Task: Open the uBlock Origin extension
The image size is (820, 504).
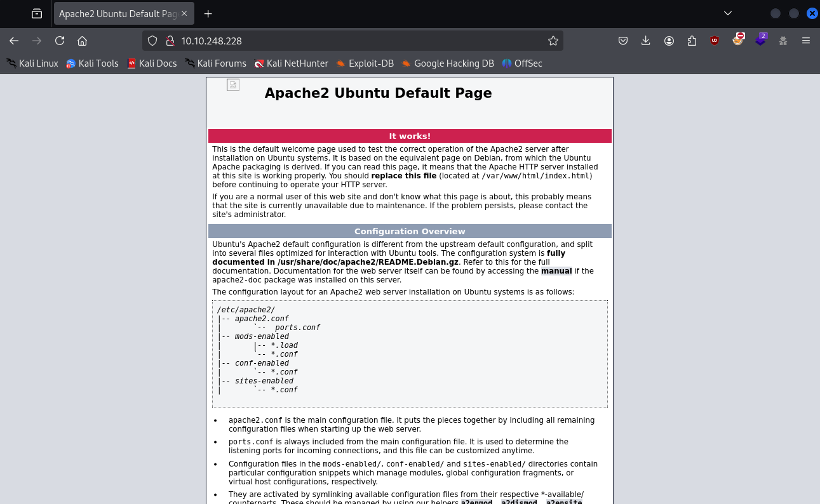Action: coord(715,41)
